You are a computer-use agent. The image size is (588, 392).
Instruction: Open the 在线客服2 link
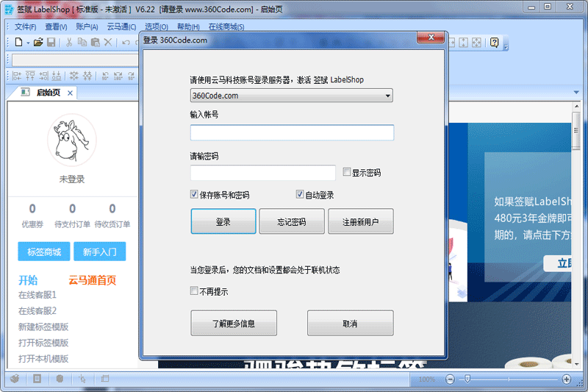[x=37, y=311]
